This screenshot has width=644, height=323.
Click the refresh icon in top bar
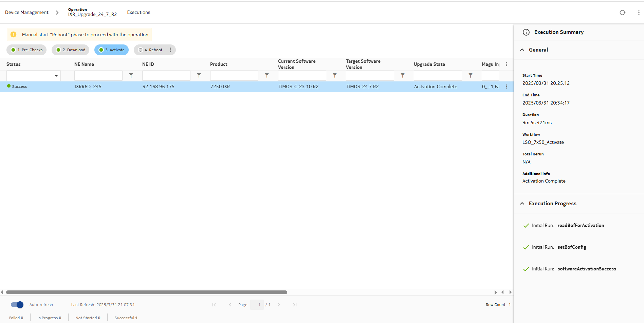[622, 13]
